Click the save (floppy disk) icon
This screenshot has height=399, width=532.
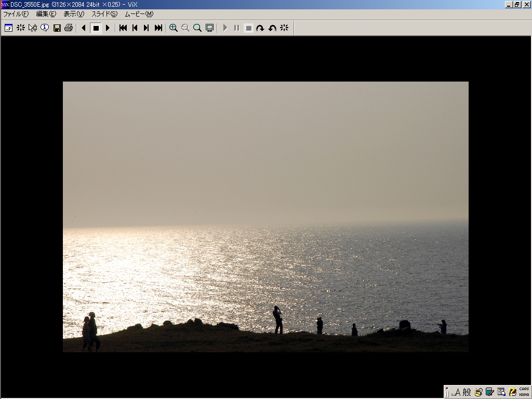pyautogui.click(x=57, y=28)
